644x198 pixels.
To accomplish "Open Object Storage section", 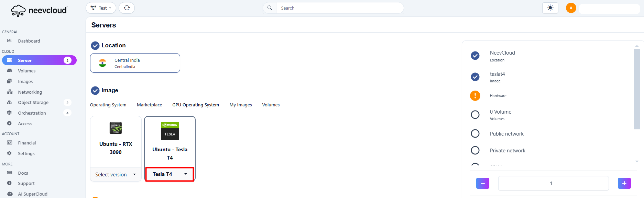I will [x=33, y=102].
